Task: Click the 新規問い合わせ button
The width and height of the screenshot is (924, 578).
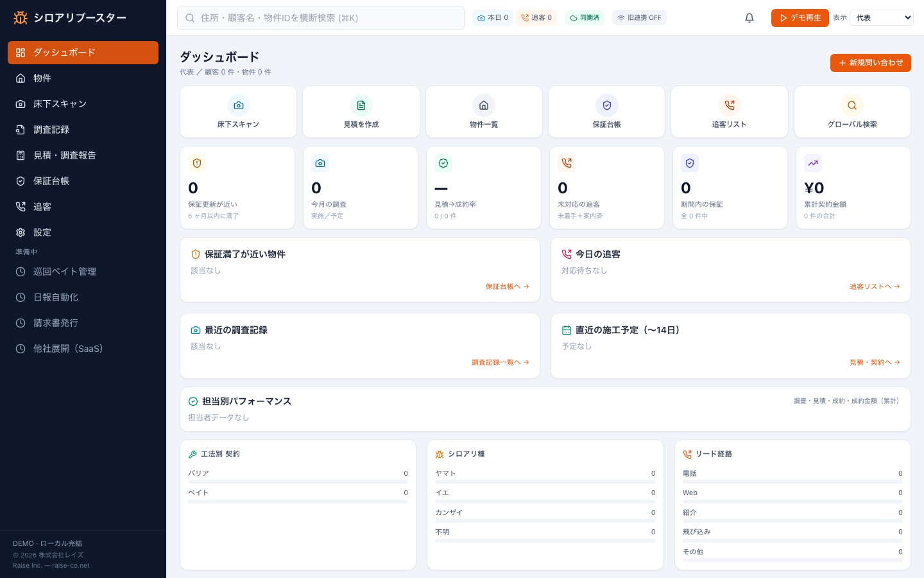Action: pyautogui.click(x=871, y=63)
